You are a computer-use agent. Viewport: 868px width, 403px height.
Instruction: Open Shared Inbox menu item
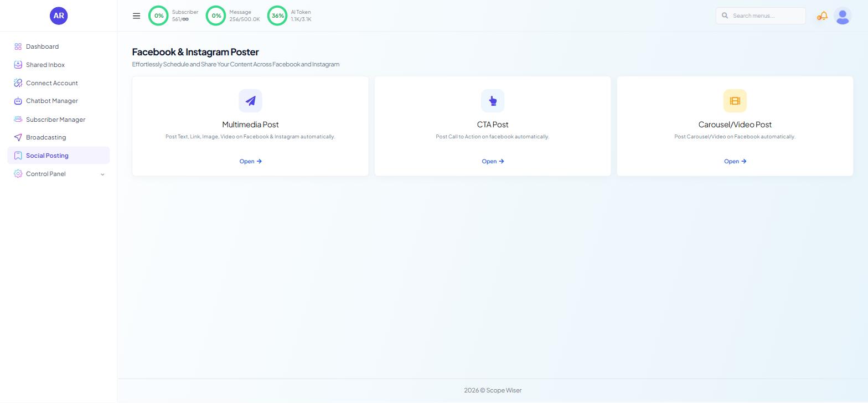(59, 65)
